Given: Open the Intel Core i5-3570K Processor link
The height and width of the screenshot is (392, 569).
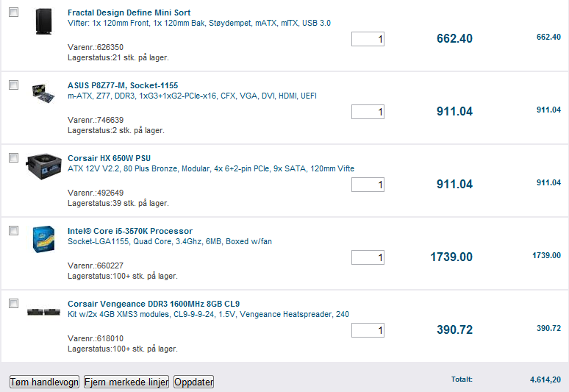Looking at the screenshot, I should coord(130,231).
